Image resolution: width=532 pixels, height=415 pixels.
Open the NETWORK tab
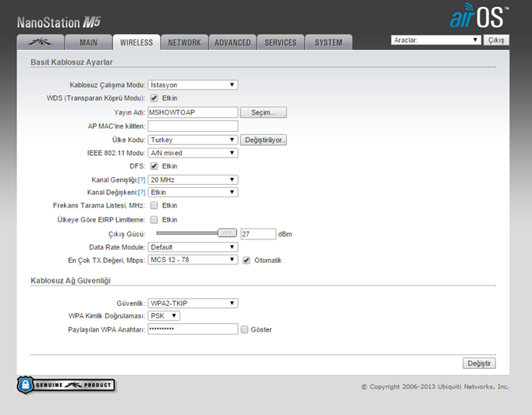point(185,42)
